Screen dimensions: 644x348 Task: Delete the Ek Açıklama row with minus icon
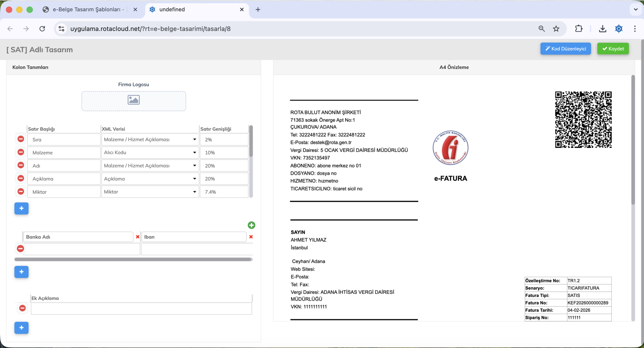pyautogui.click(x=22, y=308)
